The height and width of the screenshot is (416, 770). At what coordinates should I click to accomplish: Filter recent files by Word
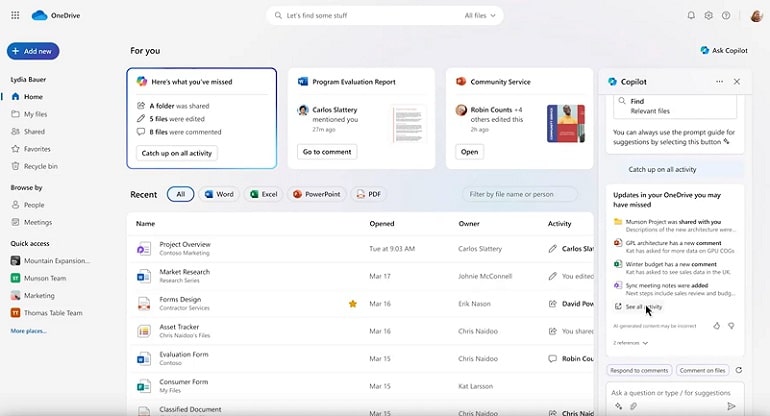pyautogui.click(x=219, y=194)
